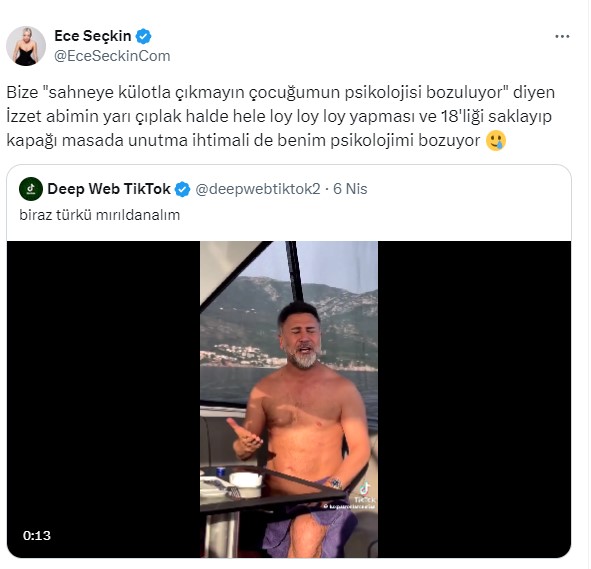591x569 pixels.
Task: Open the @deepwebtiktok2 handle
Action: tap(258, 189)
